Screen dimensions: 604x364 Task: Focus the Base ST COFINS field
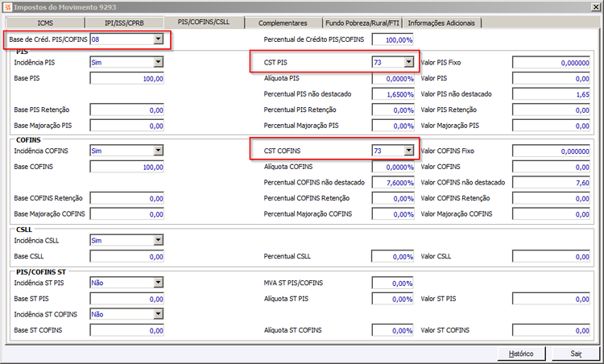[x=126, y=330]
